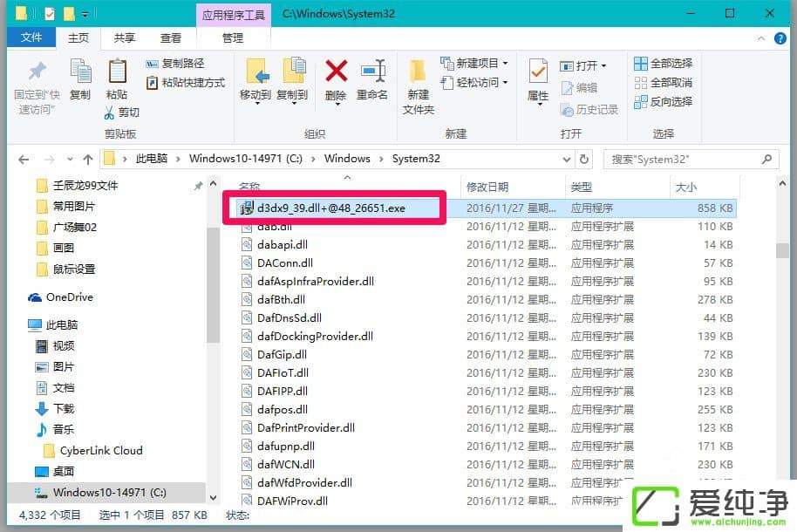
Task: Click 全部选择 (Select all)
Action: [664, 64]
